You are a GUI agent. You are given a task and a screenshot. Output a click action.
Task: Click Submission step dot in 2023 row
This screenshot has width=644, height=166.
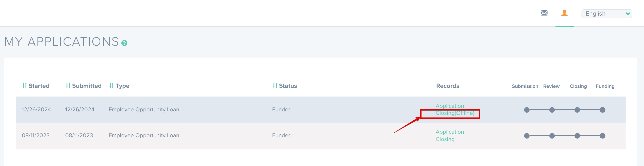pos(527,136)
